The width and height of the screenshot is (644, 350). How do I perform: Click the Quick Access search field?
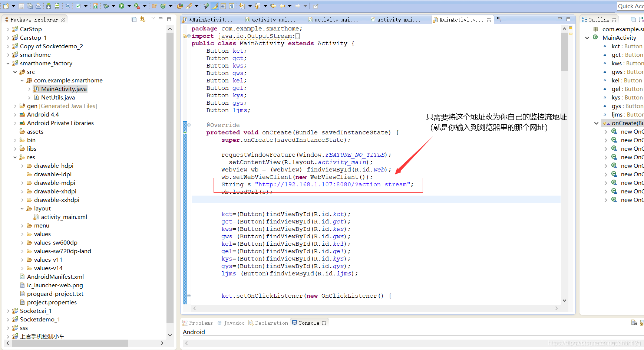pos(630,6)
